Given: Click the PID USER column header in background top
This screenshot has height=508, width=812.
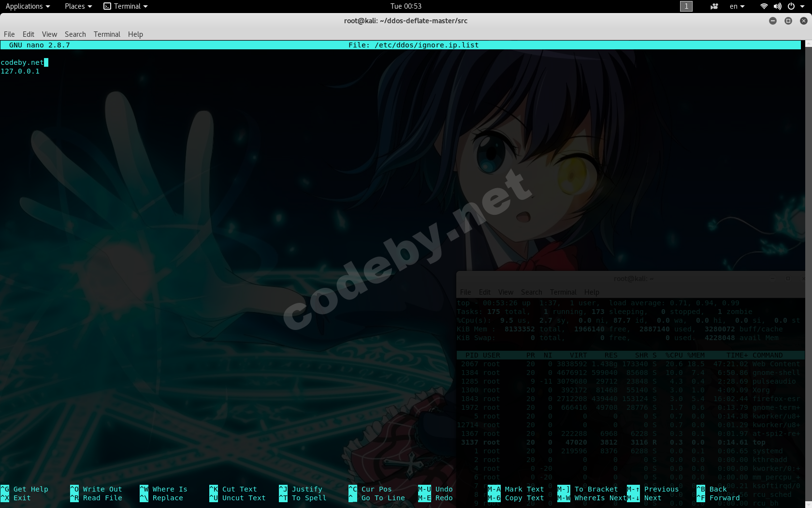Looking at the screenshot, I should click(x=482, y=356).
